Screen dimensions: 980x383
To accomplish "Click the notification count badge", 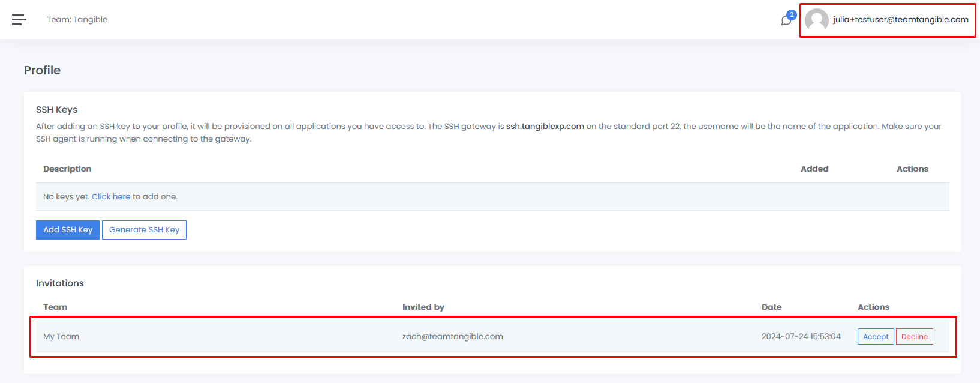I will [x=792, y=14].
